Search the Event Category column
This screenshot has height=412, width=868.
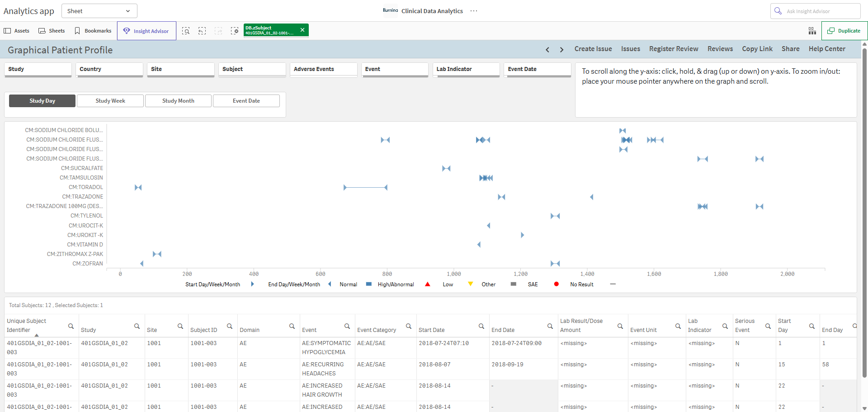coord(409,326)
